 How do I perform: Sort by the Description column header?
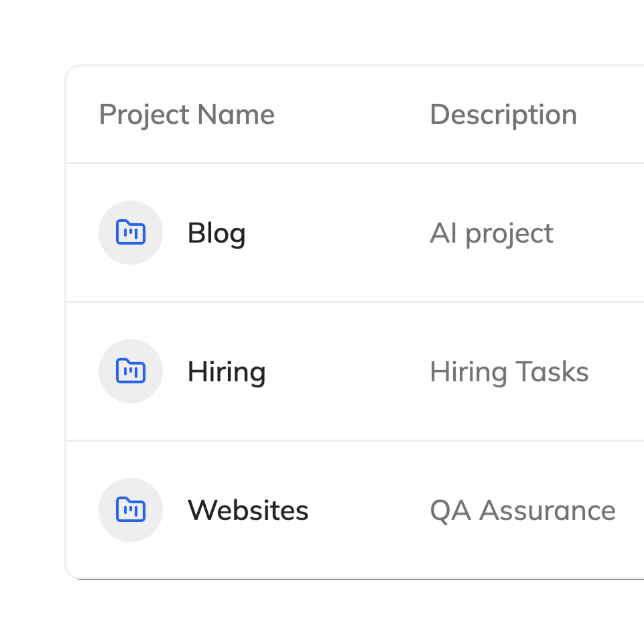[502, 115]
